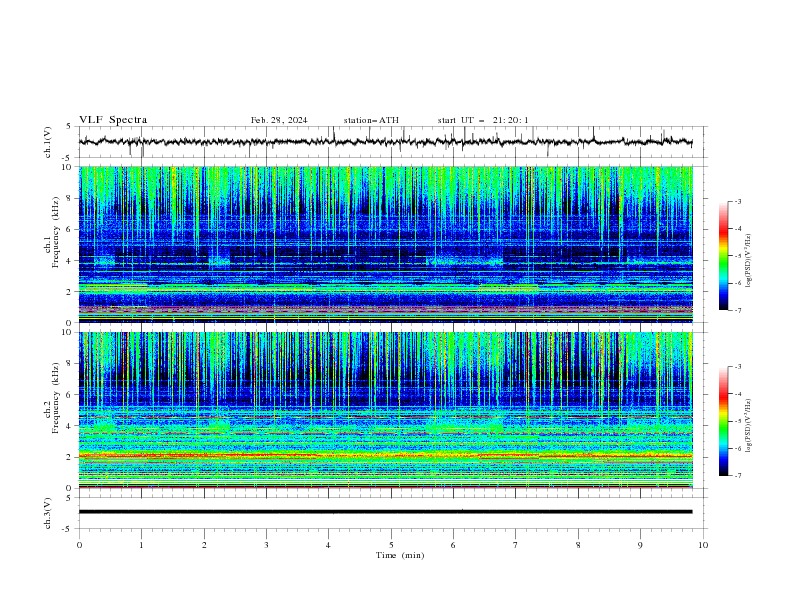The image size is (792, 612).
Task: Click the 'start UT = 21:20:1' label
Action: coord(483,120)
